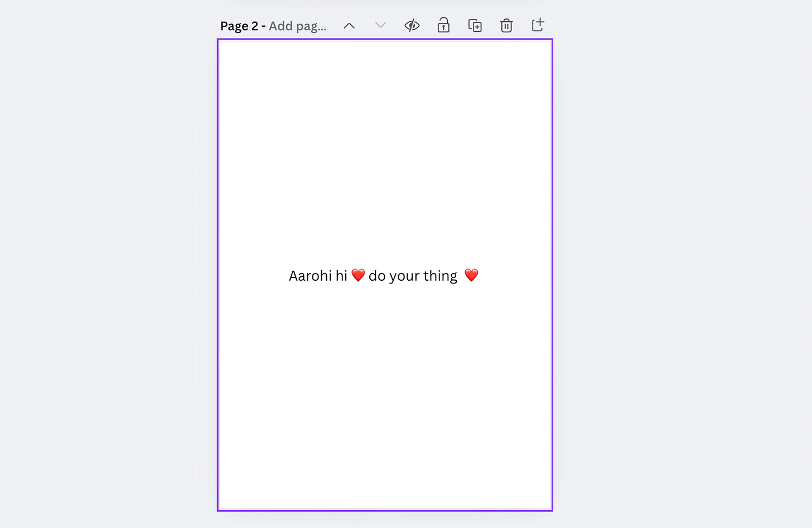Delete page 2 with the trash icon
The height and width of the screenshot is (528, 812).
506,26
